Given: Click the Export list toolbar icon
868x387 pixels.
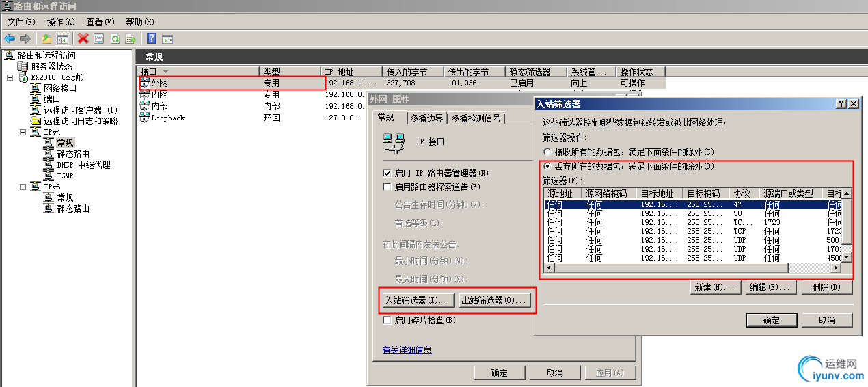Looking at the screenshot, I should pos(130,39).
